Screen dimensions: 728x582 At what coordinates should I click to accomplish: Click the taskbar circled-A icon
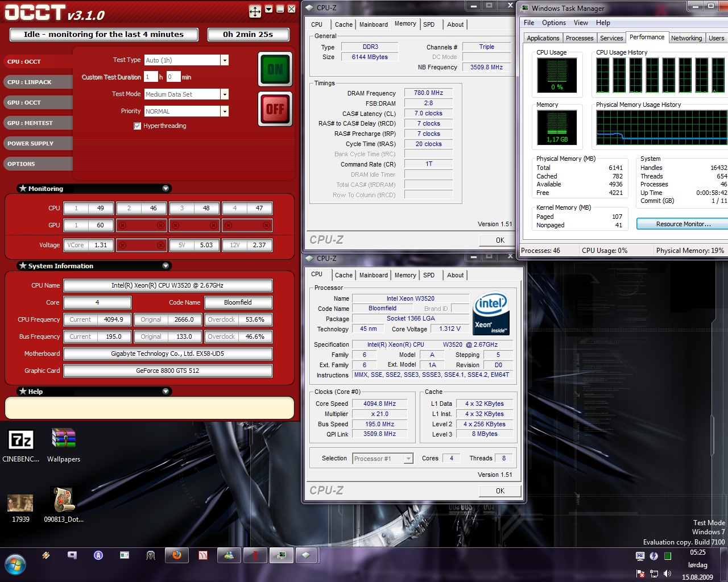98,555
